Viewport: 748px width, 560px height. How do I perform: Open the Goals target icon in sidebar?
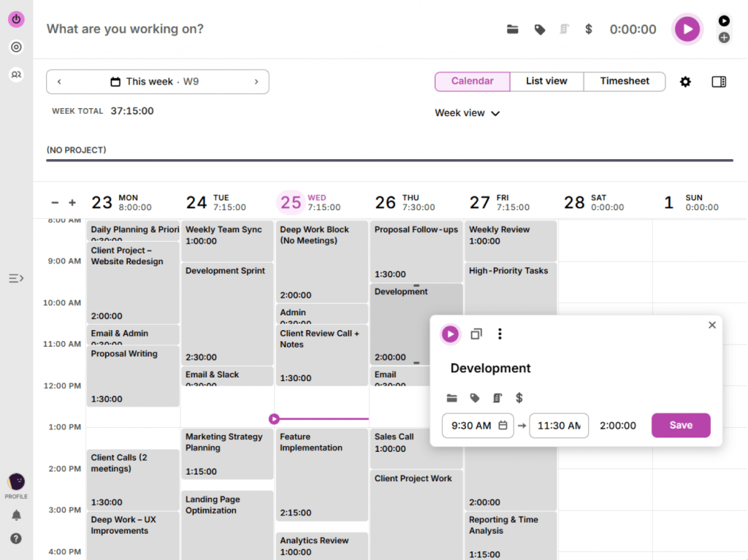16,47
